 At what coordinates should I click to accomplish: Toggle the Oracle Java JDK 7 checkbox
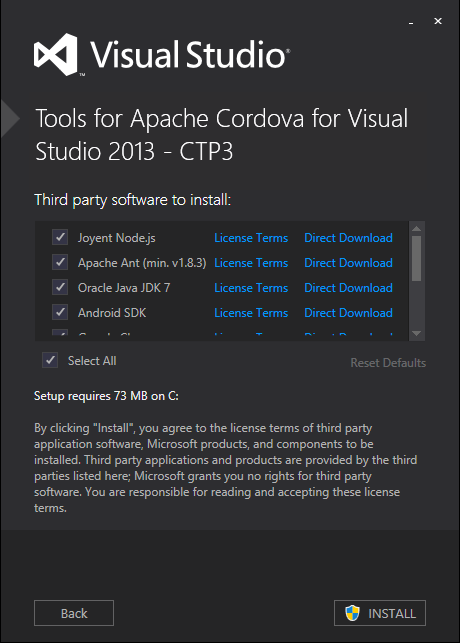[x=60, y=287]
